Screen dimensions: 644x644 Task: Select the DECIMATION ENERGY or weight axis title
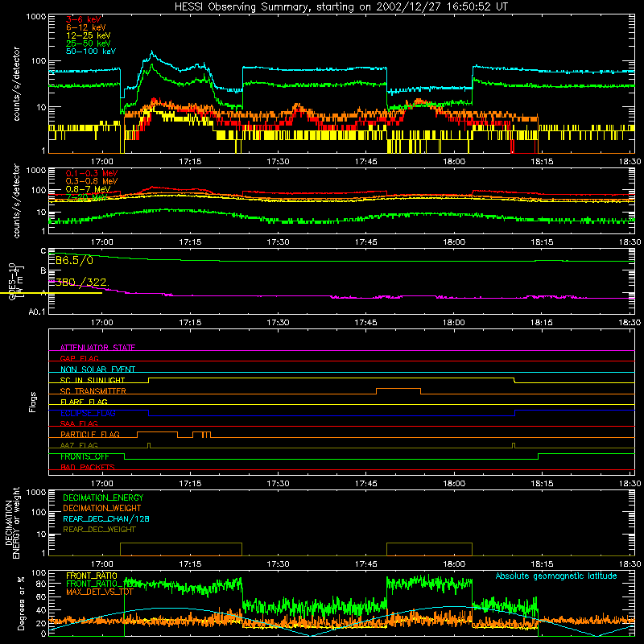click(13, 523)
